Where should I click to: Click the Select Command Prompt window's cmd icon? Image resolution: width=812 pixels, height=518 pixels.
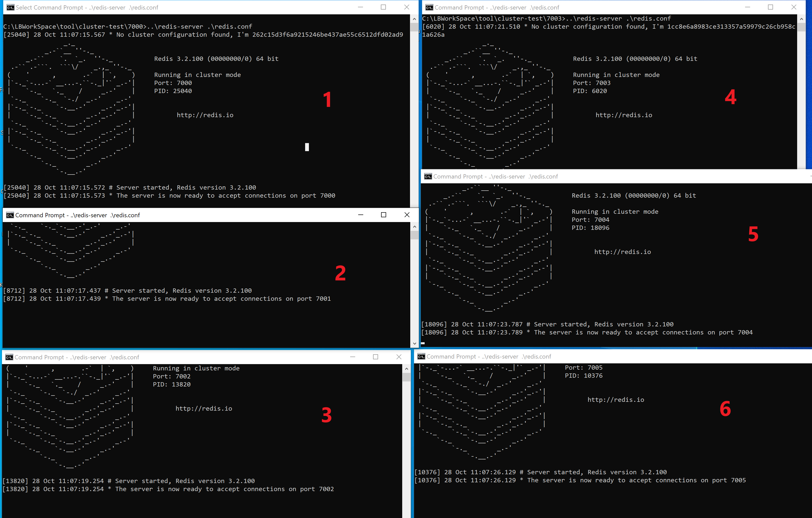click(x=11, y=7)
